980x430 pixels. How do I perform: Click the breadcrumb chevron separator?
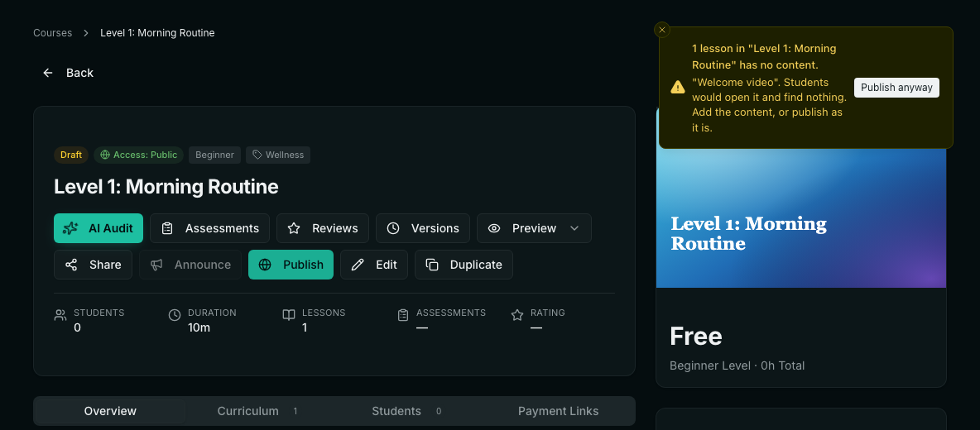click(86, 33)
